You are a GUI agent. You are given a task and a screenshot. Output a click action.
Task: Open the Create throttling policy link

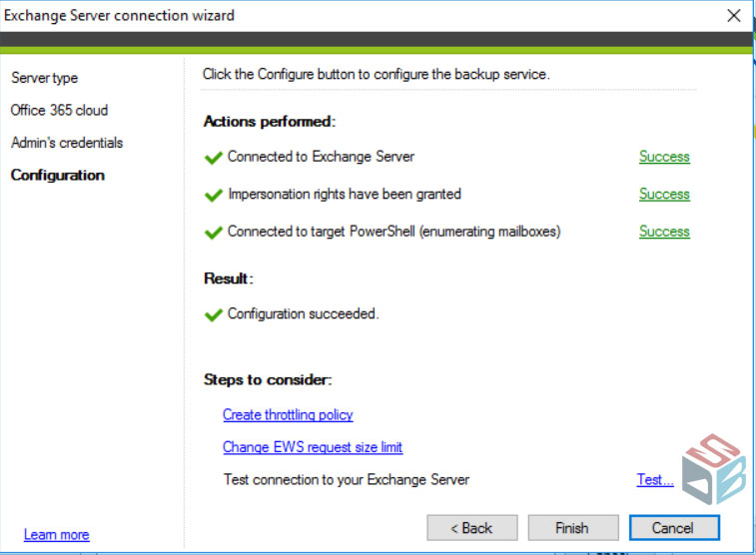288,415
